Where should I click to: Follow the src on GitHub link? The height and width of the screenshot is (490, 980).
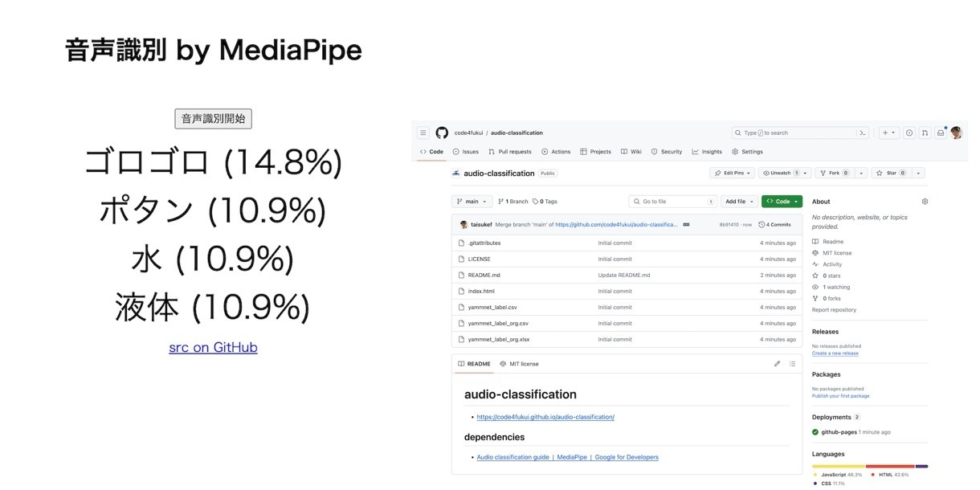click(x=213, y=348)
